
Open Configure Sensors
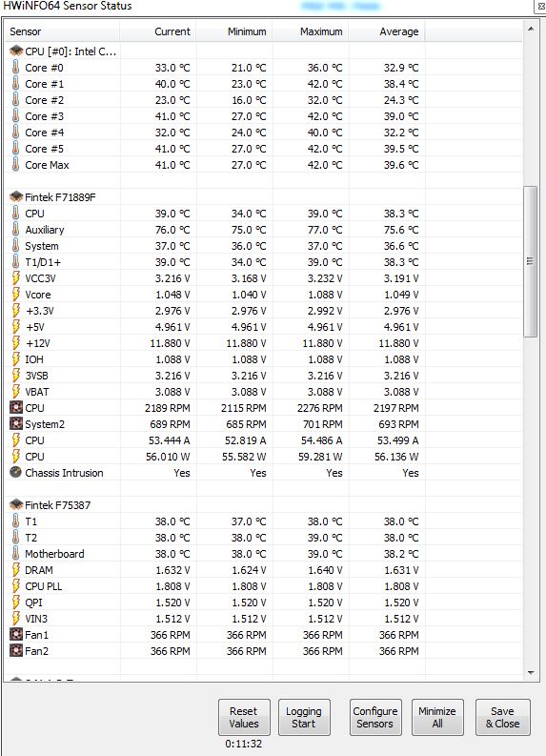375,717
